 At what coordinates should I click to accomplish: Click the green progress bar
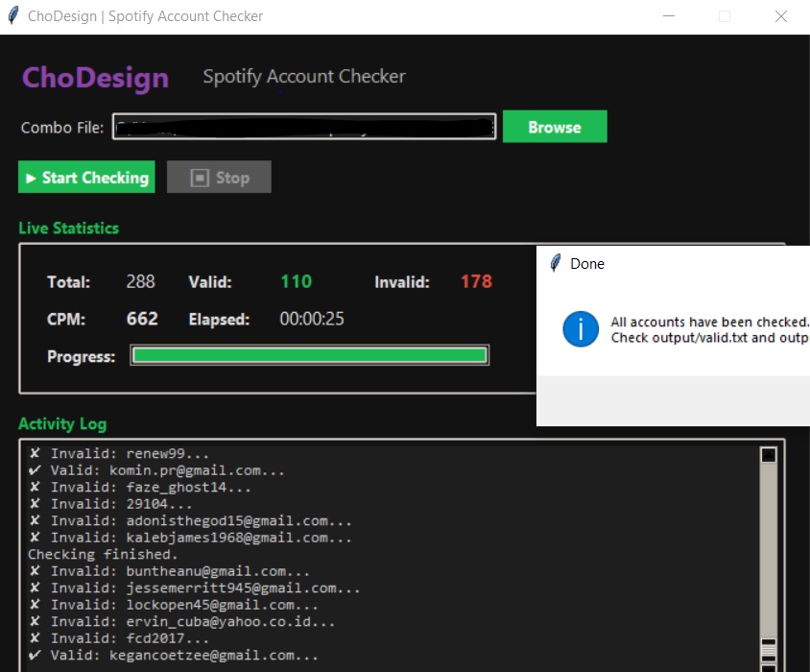tap(309, 355)
